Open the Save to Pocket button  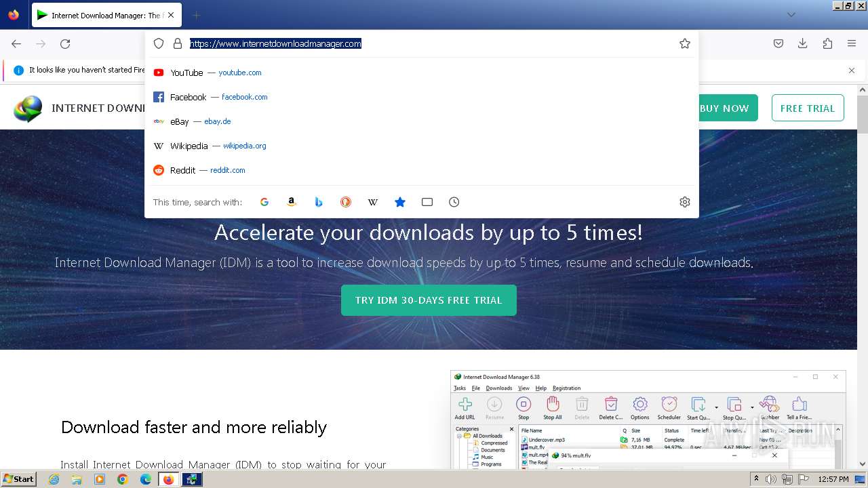(x=778, y=43)
